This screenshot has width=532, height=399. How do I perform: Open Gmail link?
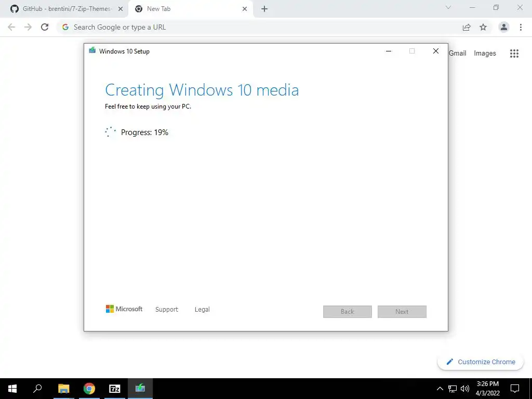pos(457,54)
